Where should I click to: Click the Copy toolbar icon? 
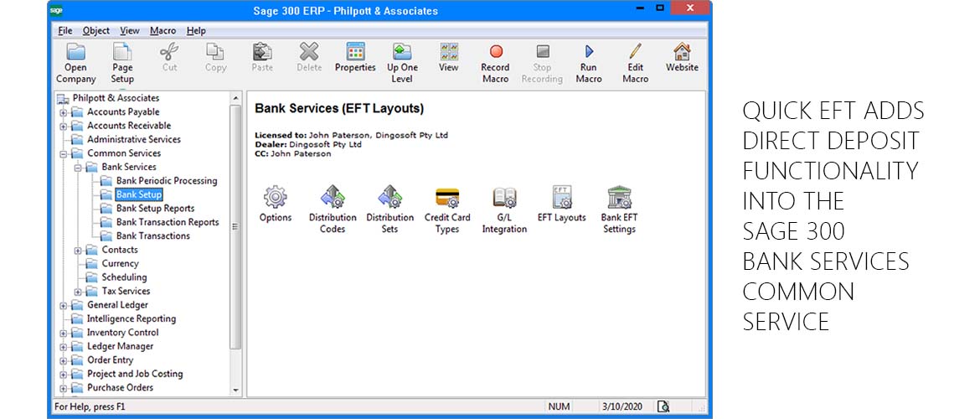coord(215,58)
